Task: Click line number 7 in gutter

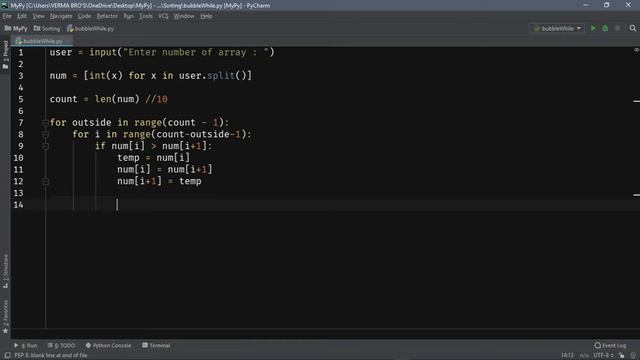Action: tap(21, 122)
